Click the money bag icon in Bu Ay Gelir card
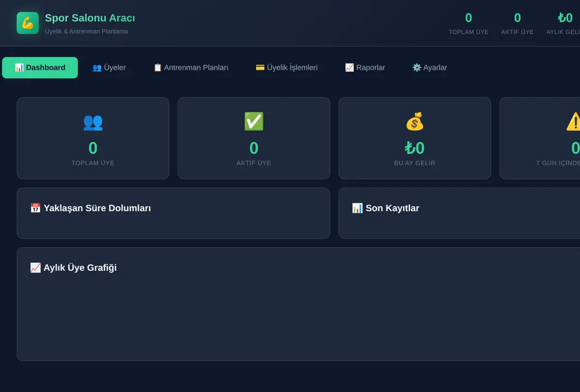 coord(415,122)
